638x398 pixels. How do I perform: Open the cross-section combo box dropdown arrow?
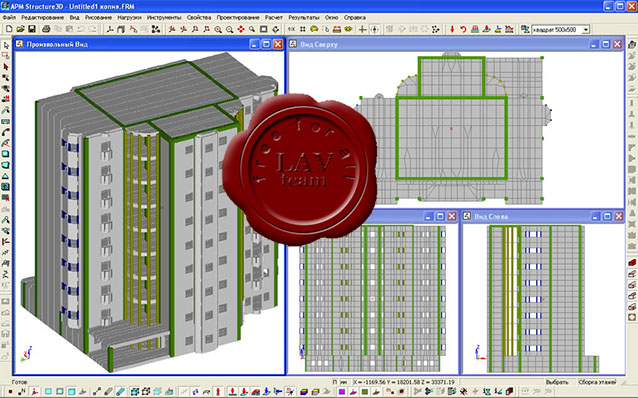(586, 30)
